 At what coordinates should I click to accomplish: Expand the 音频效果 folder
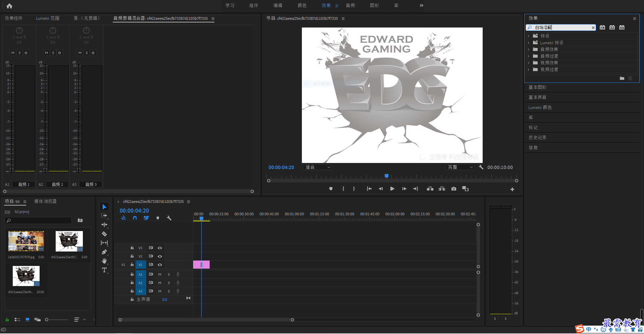pos(529,49)
